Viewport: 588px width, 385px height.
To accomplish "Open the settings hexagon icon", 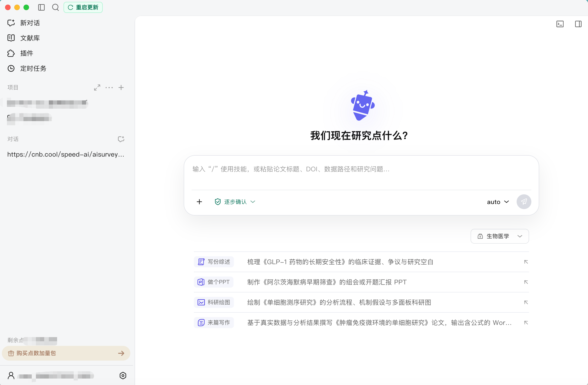I will (123, 376).
